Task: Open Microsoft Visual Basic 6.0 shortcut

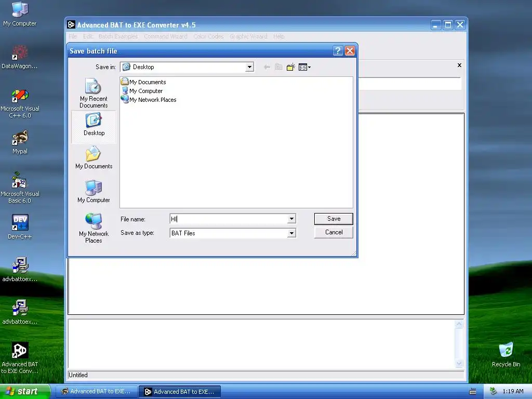Action: point(20,188)
